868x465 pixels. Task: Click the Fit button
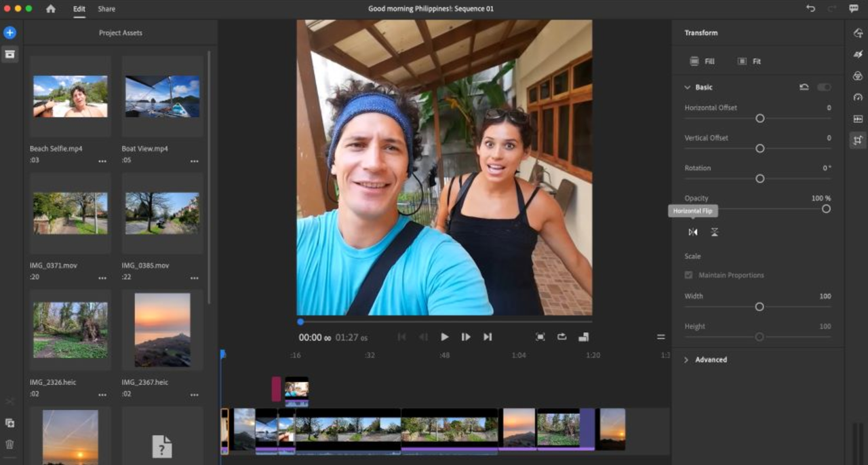[x=749, y=61]
